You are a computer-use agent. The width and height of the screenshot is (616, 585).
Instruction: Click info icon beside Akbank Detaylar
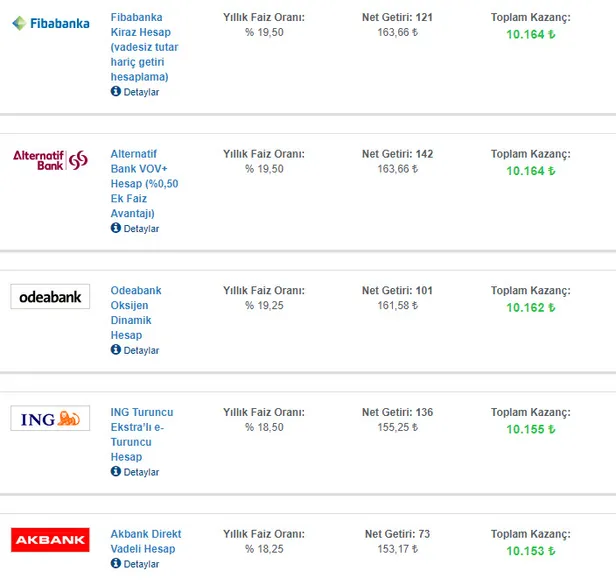[116, 564]
